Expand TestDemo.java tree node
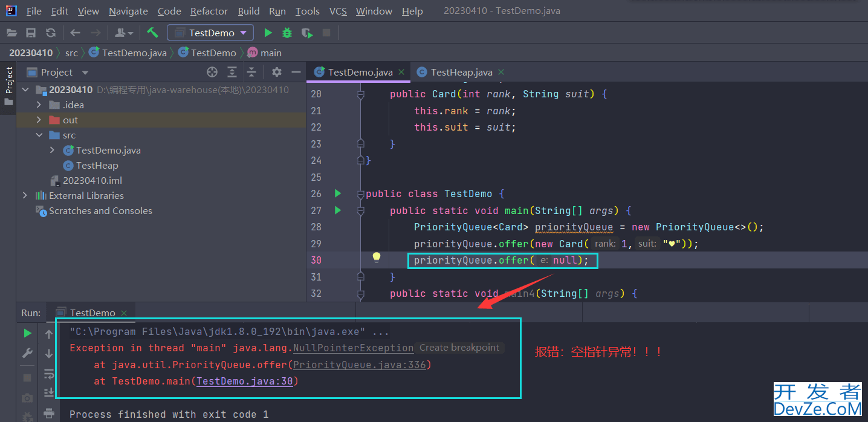 [x=53, y=150]
